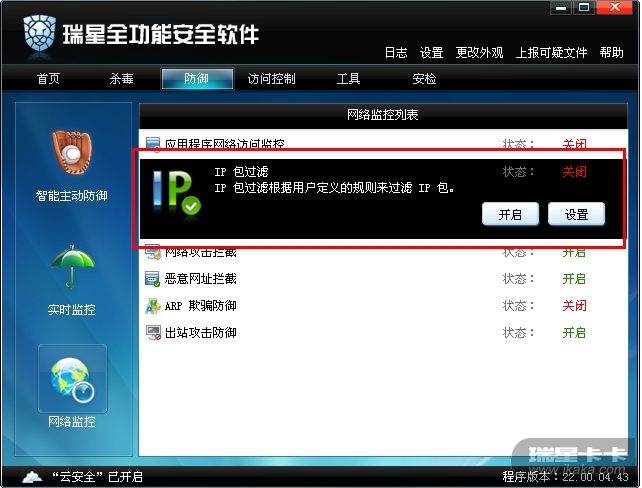Click 网络攻击拦截 row icon
This screenshot has width=642, height=488.
click(x=153, y=253)
